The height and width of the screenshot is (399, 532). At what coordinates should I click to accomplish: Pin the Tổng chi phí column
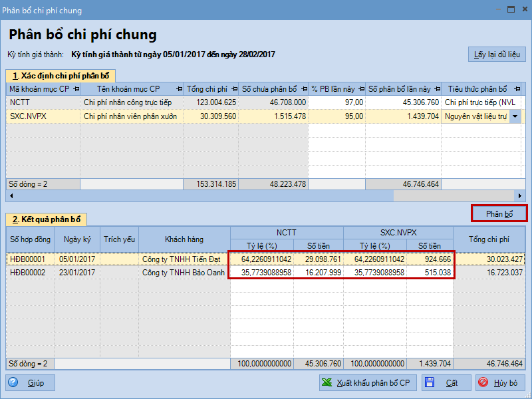[x=233, y=89]
